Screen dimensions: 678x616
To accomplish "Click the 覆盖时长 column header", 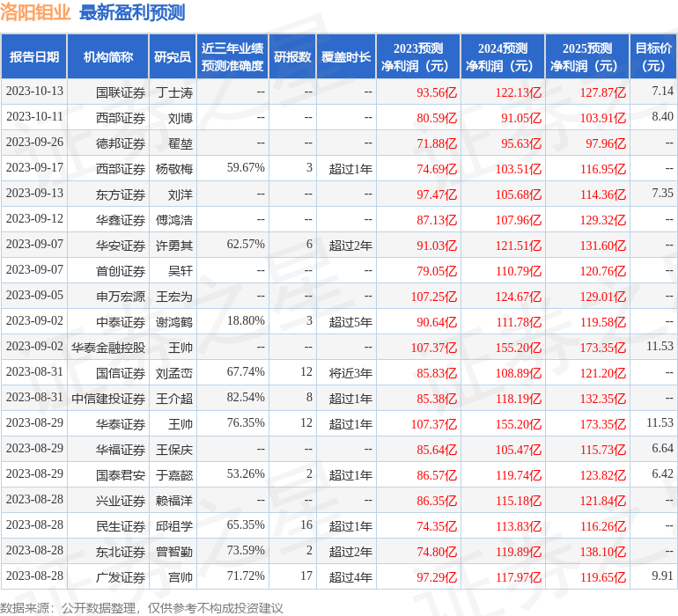I will tap(346, 56).
